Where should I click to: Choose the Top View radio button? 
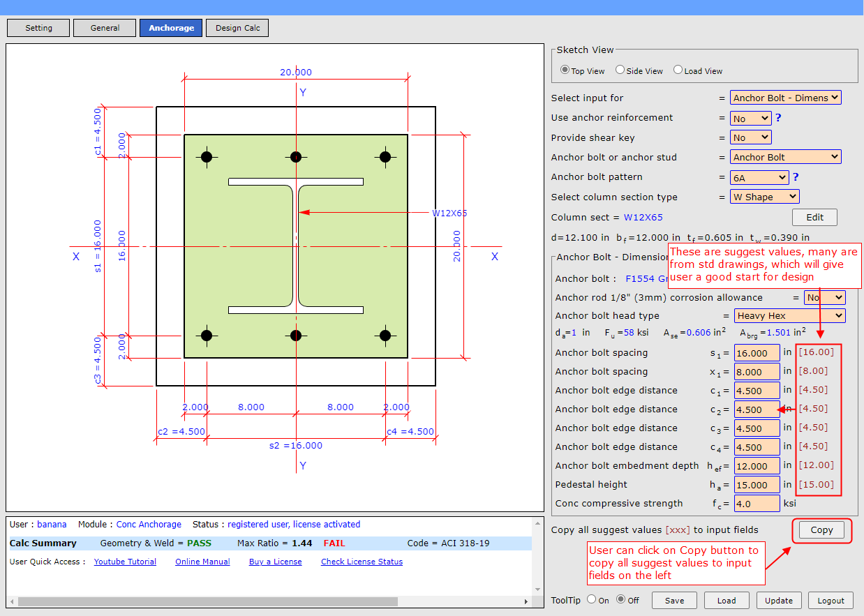coord(565,70)
